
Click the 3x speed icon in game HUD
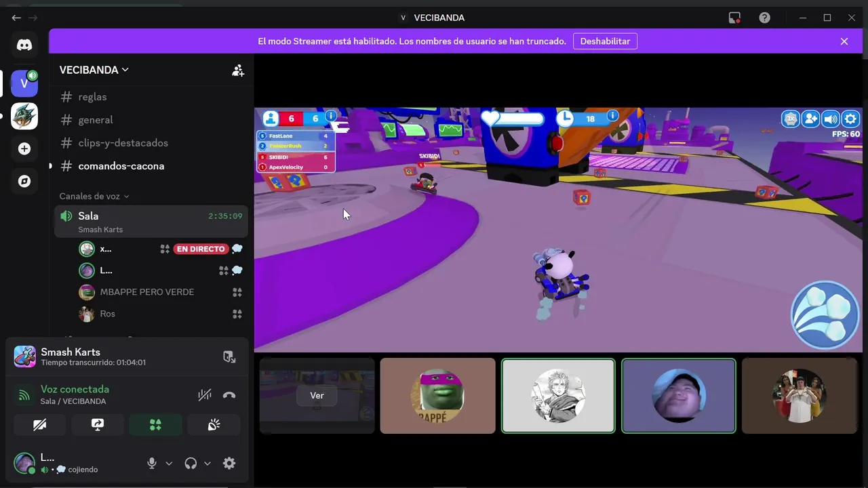point(791,119)
